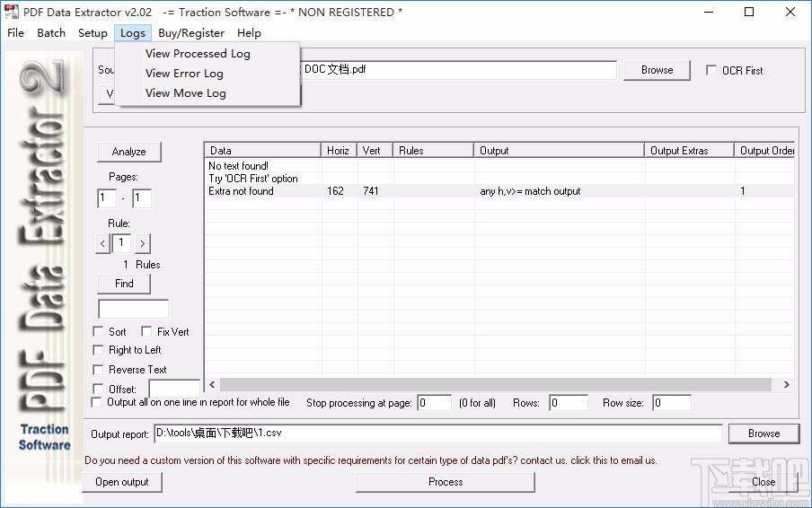Enable the OCR First checkbox
This screenshot has width=812, height=508.
[711, 70]
